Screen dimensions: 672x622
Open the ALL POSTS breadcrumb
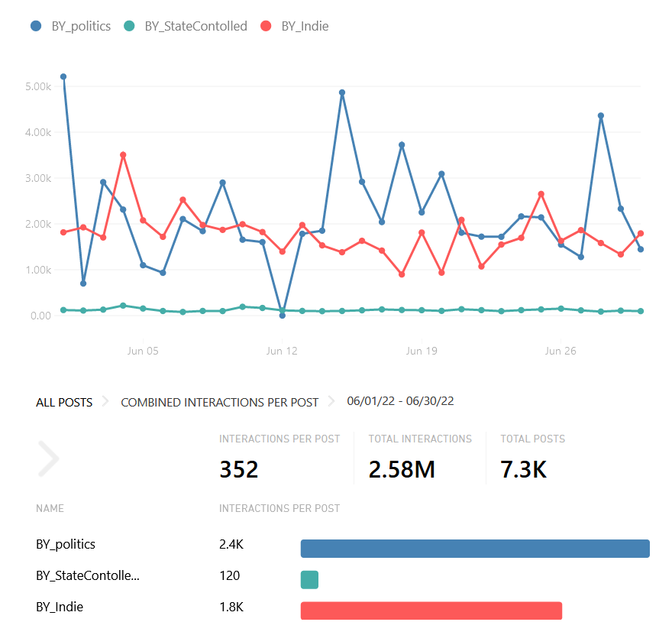(64, 402)
